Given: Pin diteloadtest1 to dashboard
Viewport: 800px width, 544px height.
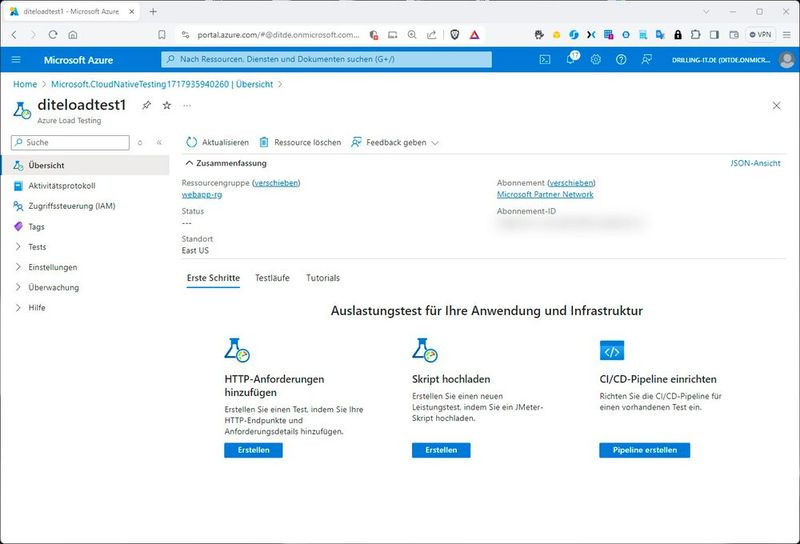Looking at the screenshot, I should tap(146, 105).
